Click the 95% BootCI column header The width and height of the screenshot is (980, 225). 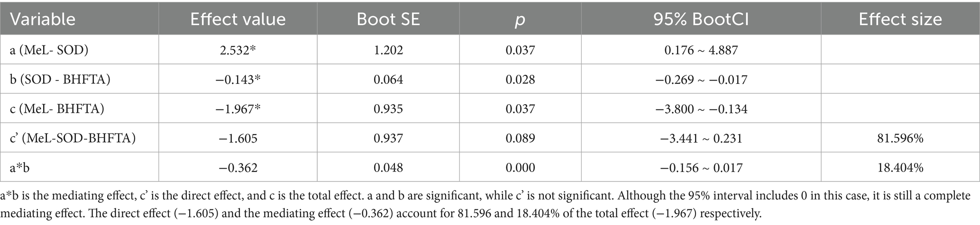click(701, 19)
